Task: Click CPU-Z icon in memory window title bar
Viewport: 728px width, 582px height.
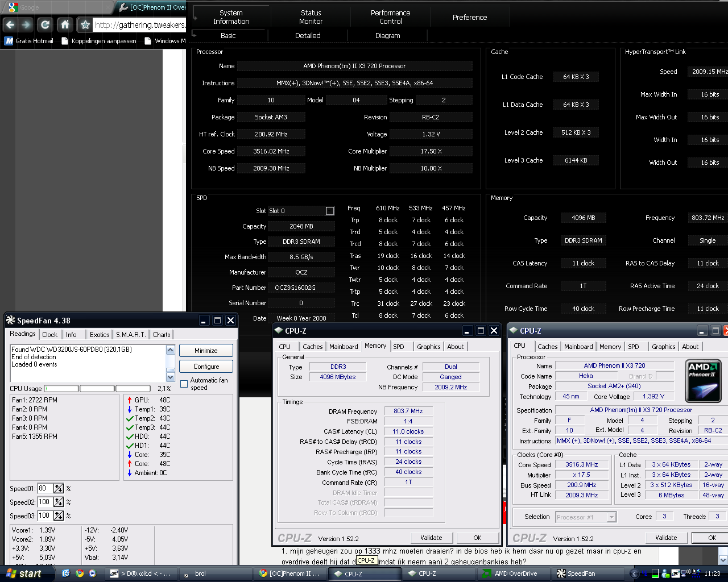Action: click(x=279, y=330)
